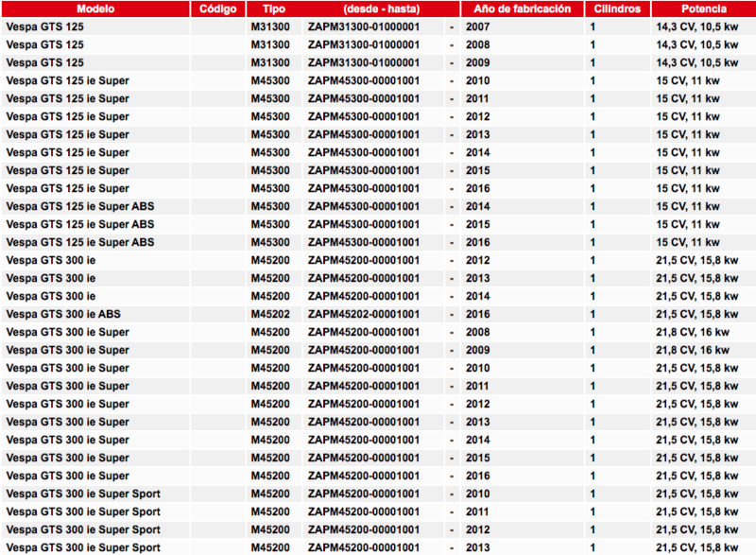Click year 2013 in the plain Vespa GTS 300 ie row
Viewport: 756px width, 555px height.
[478, 278]
